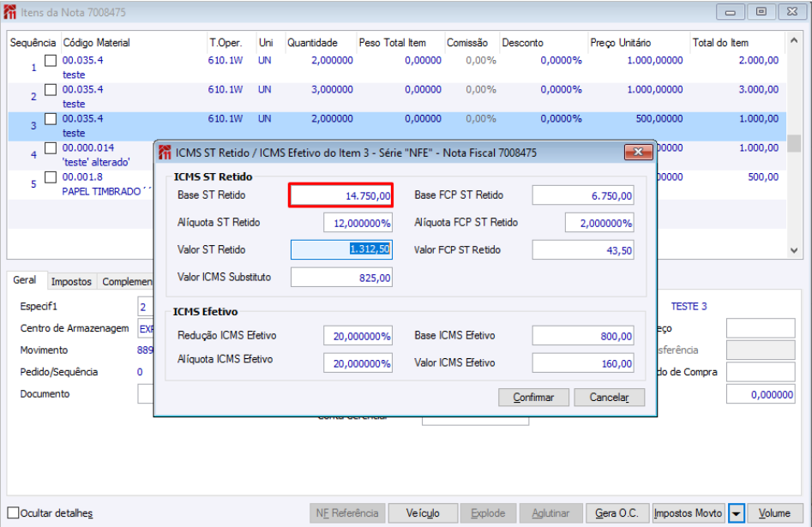Enable the Ocultar detalhes checkbox
Viewport: 812px width, 527px height.
[x=13, y=513]
